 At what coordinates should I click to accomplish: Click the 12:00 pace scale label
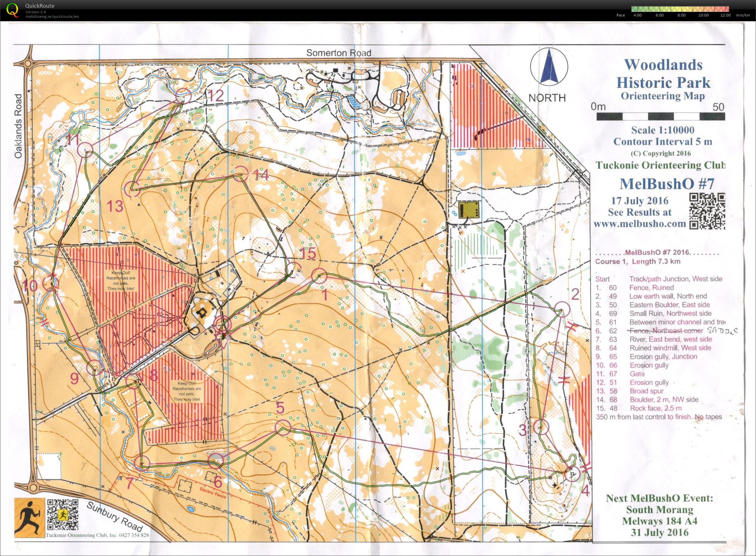725,15
